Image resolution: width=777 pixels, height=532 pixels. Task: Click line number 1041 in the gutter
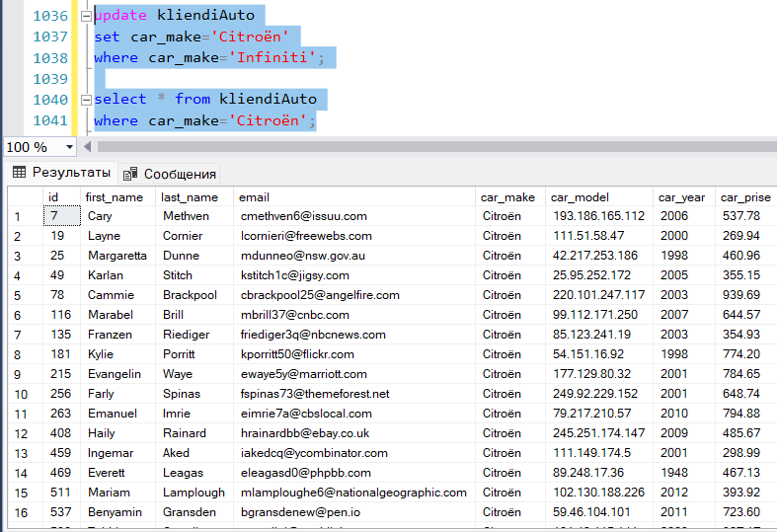[50, 120]
